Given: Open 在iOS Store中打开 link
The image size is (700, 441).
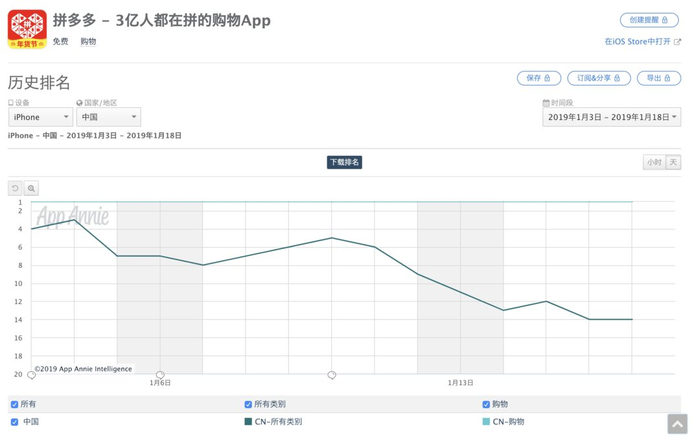Looking at the screenshot, I should click(x=642, y=42).
